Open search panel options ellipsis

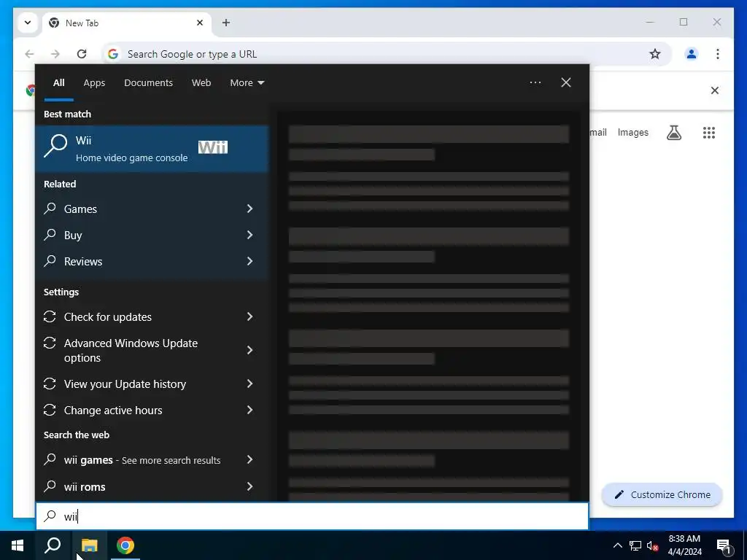pyautogui.click(x=535, y=82)
